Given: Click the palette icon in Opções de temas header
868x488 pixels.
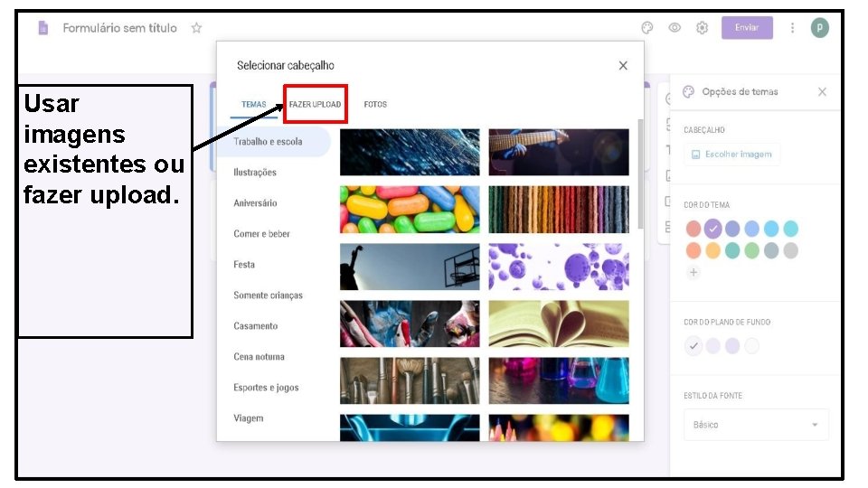Looking at the screenshot, I should [688, 92].
